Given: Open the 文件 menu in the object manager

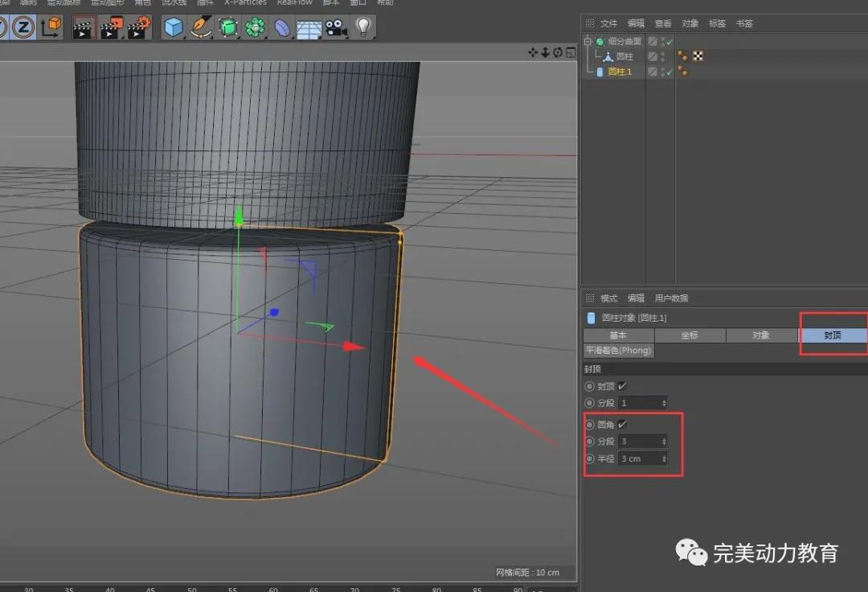Looking at the screenshot, I should (x=608, y=23).
